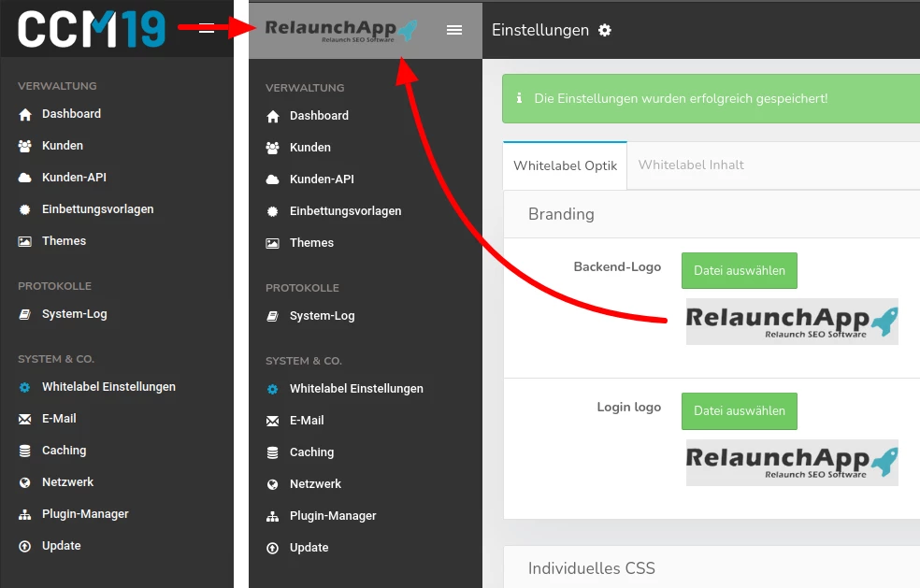Image resolution: width=920 pixels, height=588 pixels.
Task: Switch to the Whitelabel Inhalt tab
Action: (x=691, y=165)
